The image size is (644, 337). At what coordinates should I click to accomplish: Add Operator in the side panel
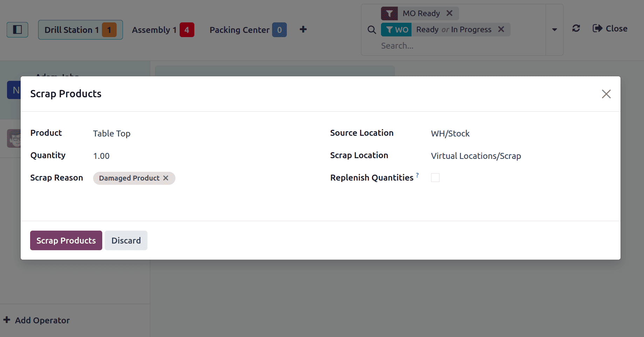(36, 320)
